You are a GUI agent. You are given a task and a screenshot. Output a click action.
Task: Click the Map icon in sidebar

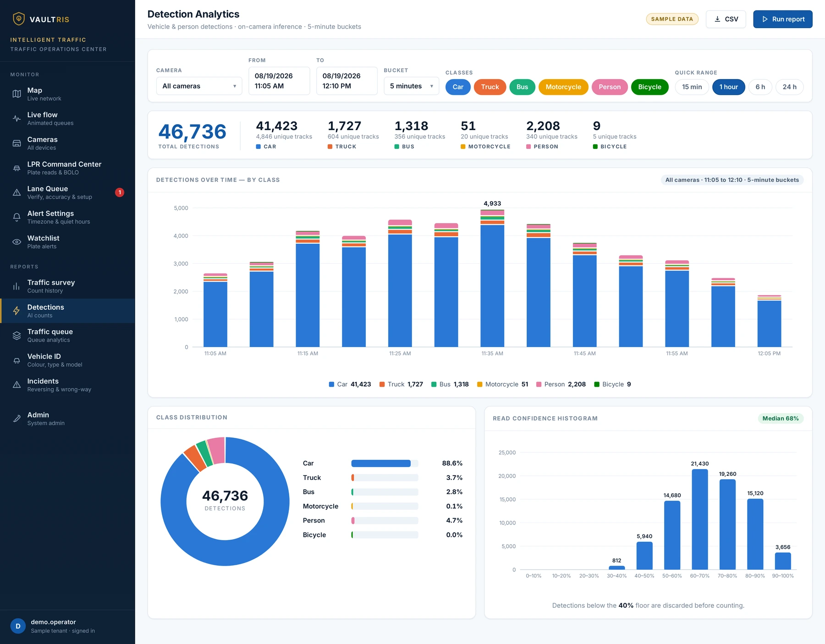(16, 94)
